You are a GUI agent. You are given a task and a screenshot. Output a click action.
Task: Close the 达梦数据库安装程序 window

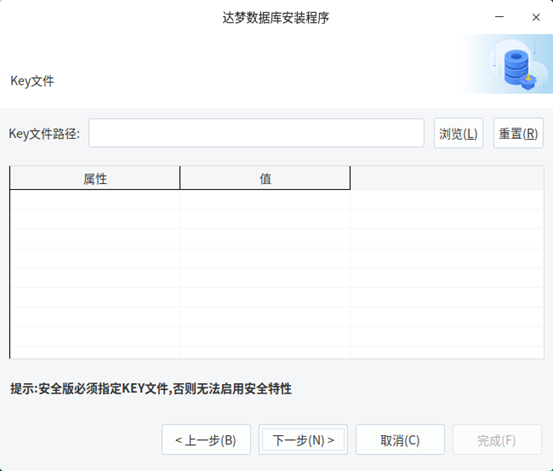click(x=536, y=17)
